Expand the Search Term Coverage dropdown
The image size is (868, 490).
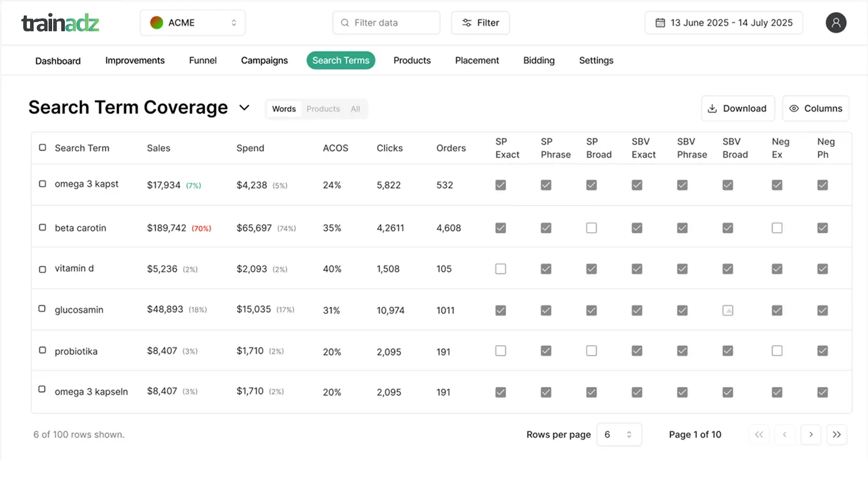(x=244, y=108)
